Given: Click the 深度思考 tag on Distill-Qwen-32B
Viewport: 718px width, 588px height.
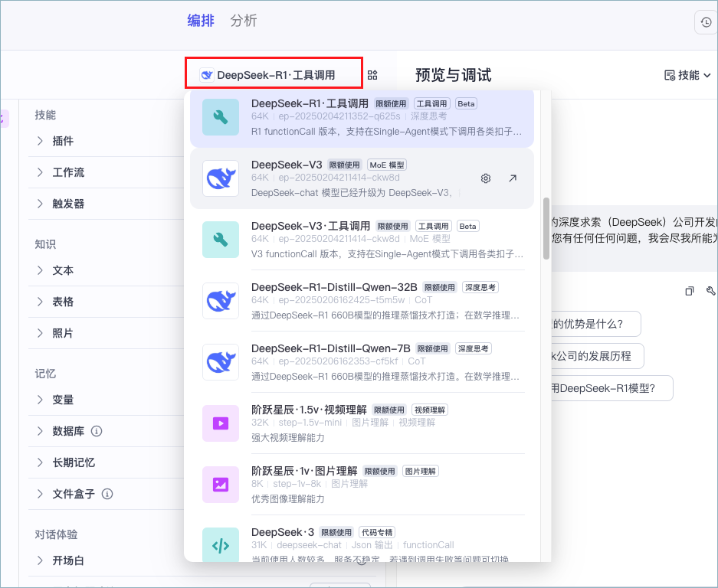Looking at the screenshot, I should point(480,287).
